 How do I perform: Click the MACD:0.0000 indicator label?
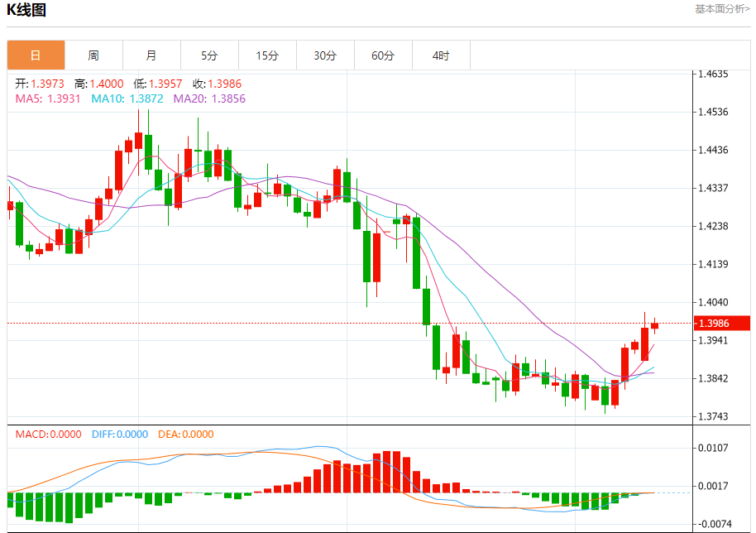click(48, 435)
